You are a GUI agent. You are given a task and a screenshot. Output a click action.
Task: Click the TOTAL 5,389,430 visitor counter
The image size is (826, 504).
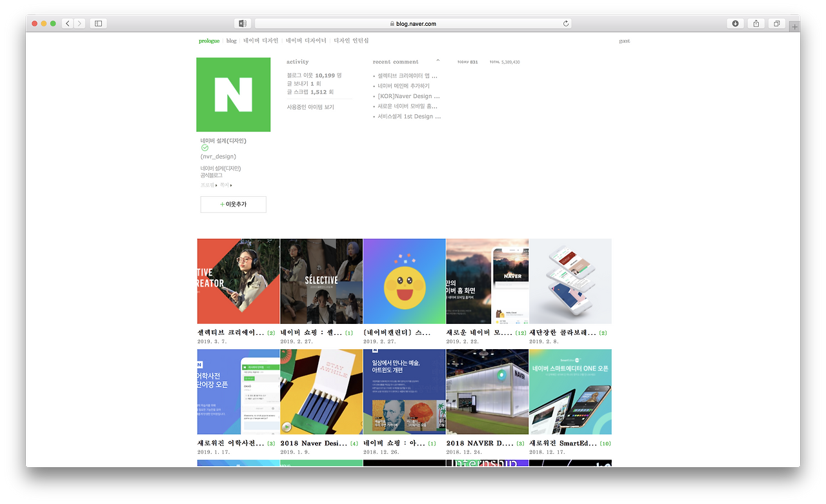pos(505,62)
